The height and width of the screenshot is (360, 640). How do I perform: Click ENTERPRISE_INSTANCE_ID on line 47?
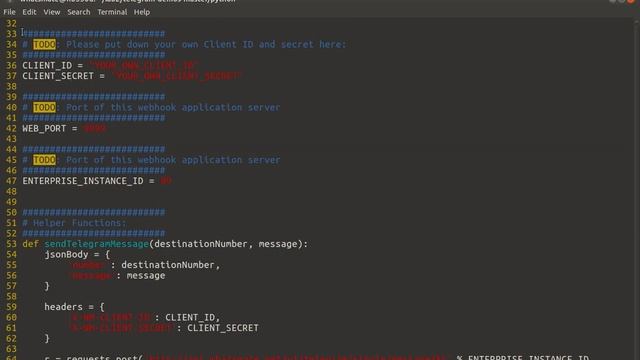pyautogui.click(x=83, y=181)
